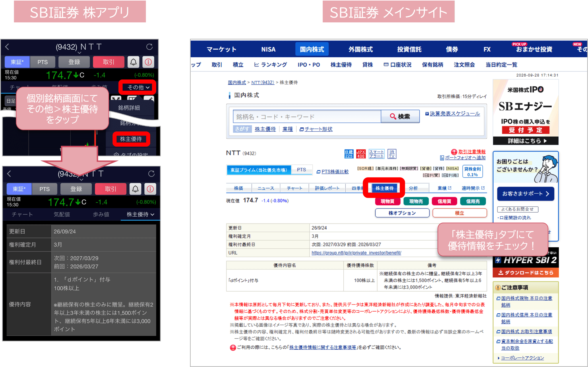Viewport: 588px width, 367px height.
Task: Click the 米国株式IPO advertisement banner
Action: [526, 112]
